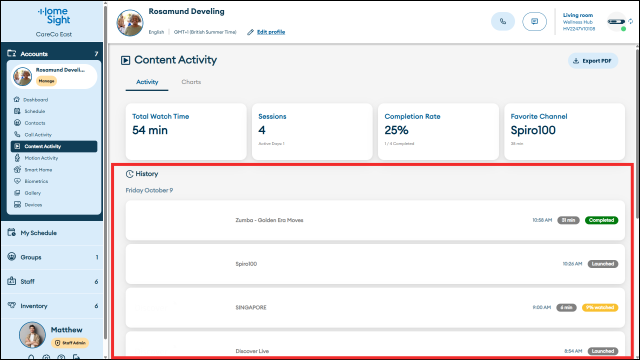Open Motion Activity page
The height and width of the screenshot is (360, 640).
point(41,158)
